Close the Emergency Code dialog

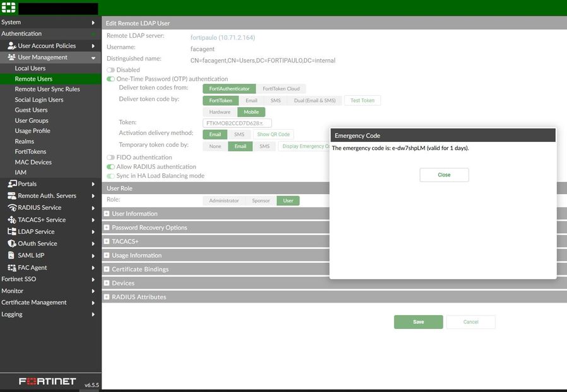(444, 175)
